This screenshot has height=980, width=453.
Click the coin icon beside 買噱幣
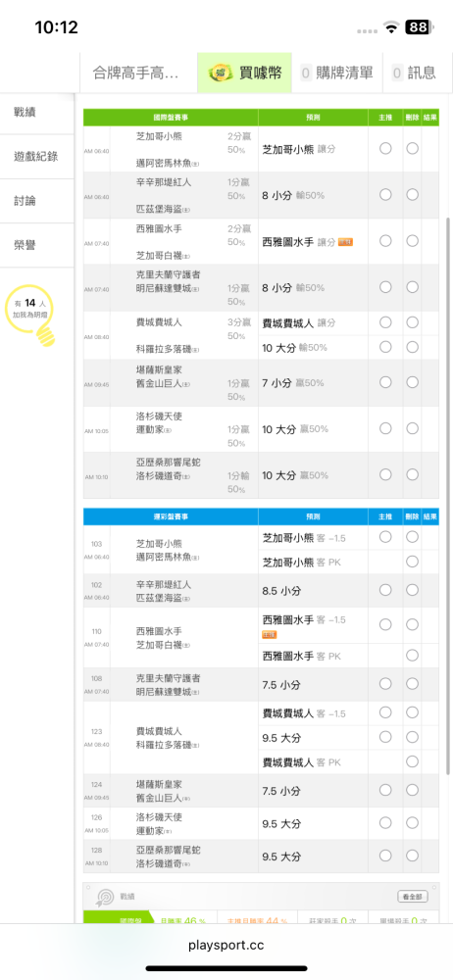221,72
